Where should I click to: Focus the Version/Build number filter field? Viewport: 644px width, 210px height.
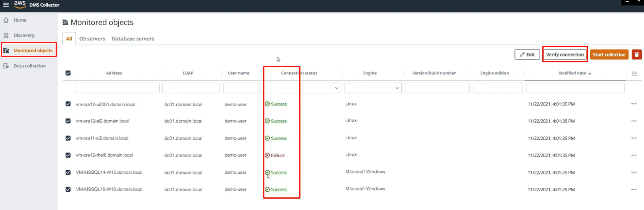point(437,88)
